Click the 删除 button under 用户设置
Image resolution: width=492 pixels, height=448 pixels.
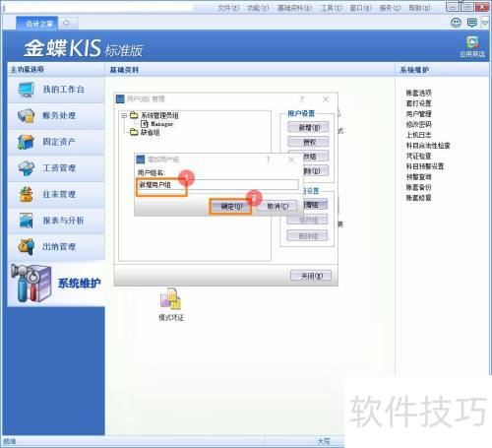coord(316,170)
